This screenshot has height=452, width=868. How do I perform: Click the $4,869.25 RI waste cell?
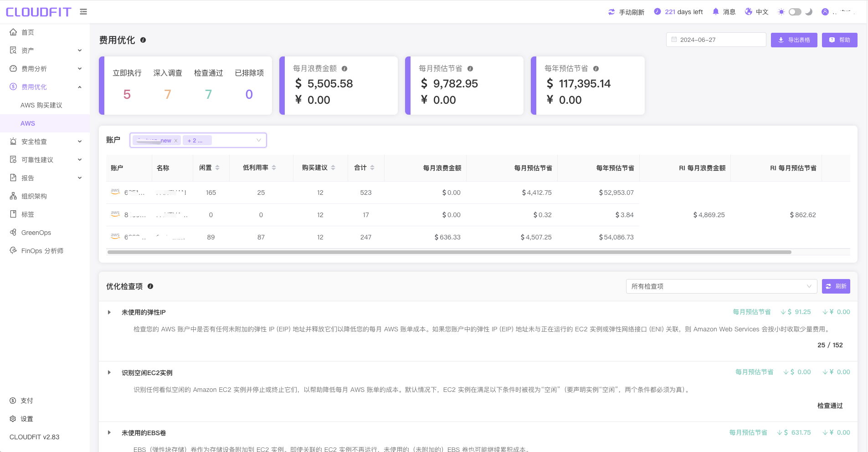(709, 215)
